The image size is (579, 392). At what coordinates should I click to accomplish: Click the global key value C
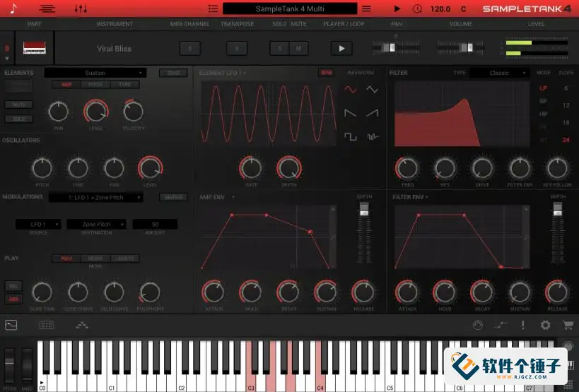[x=463, y=9]
